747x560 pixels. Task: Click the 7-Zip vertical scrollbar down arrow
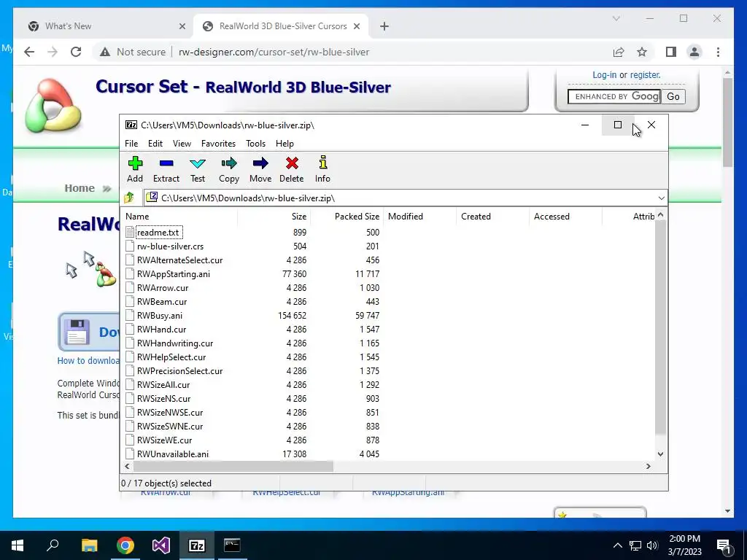660,454
